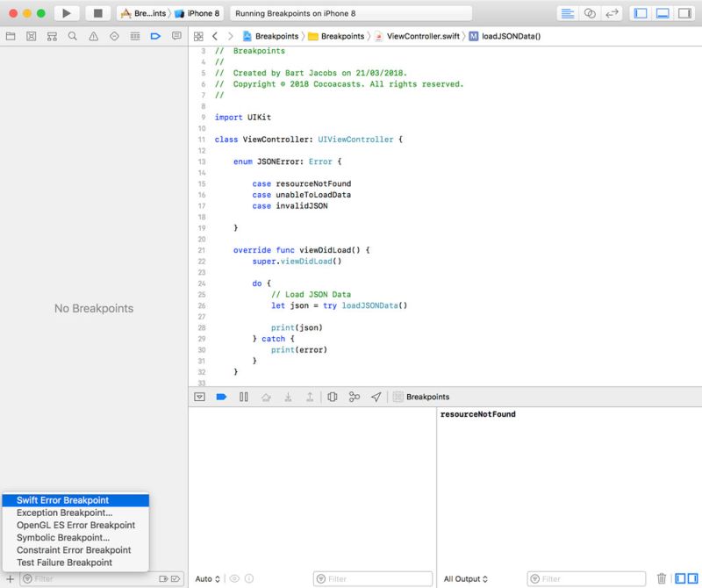Pause execution with the Pause debug control
Image resolution: width=702 pixels, height=588 pixels.
[243, 397]
